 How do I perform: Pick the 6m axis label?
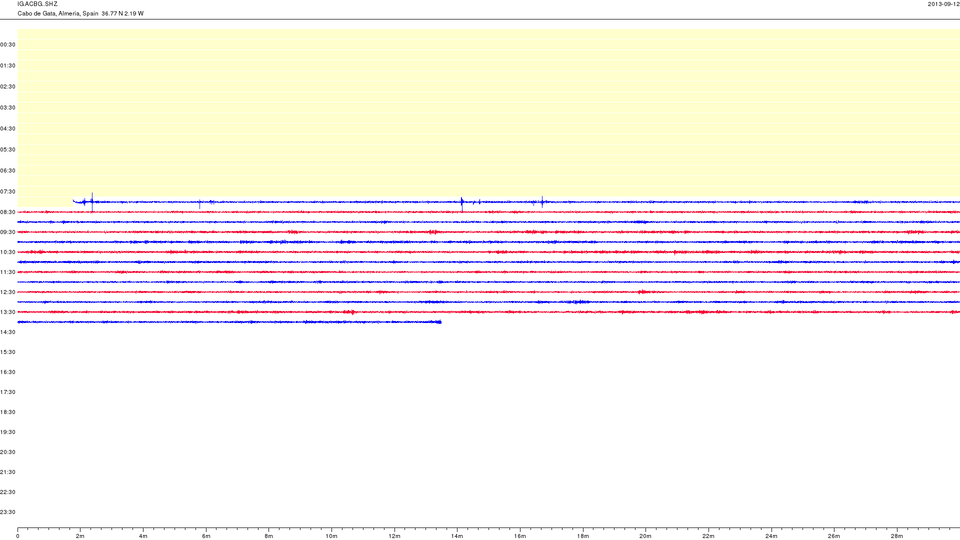[x=206, y=536]
